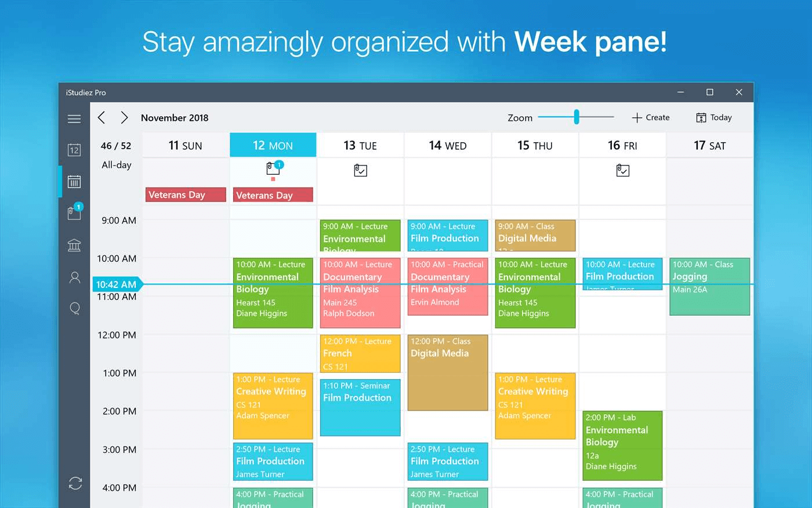Open the planner building icon

(x=74, y=245)
